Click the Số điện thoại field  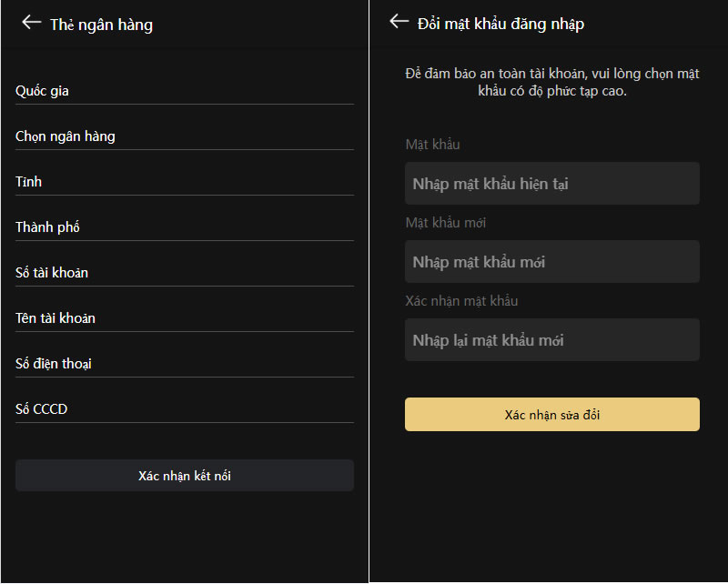[184, 364]
